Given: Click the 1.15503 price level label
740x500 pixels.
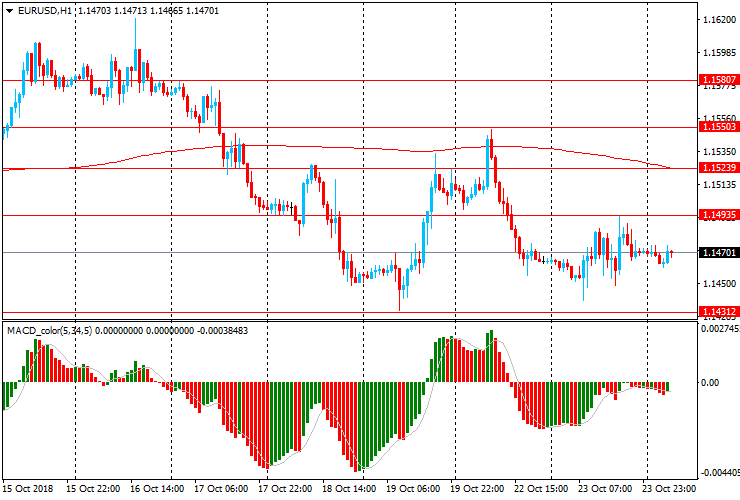Looking at the screenshot, I should (718, 127).
